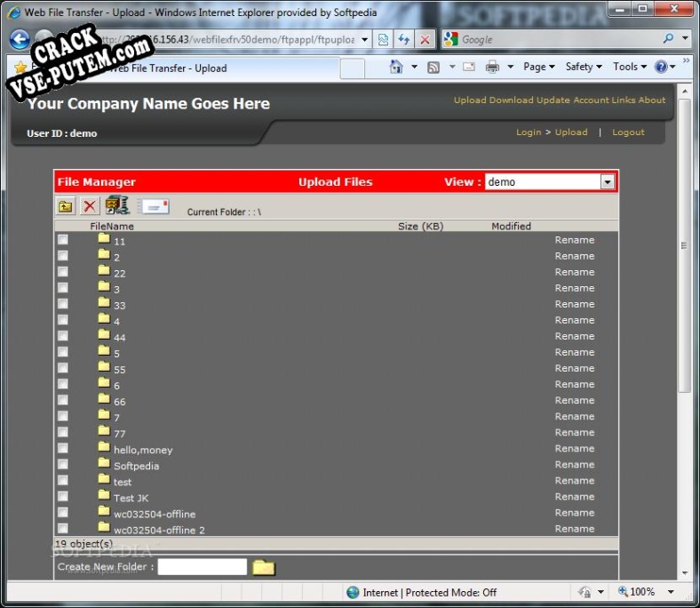
Task: Click the blue Help question icon
Action: [660, 67]
